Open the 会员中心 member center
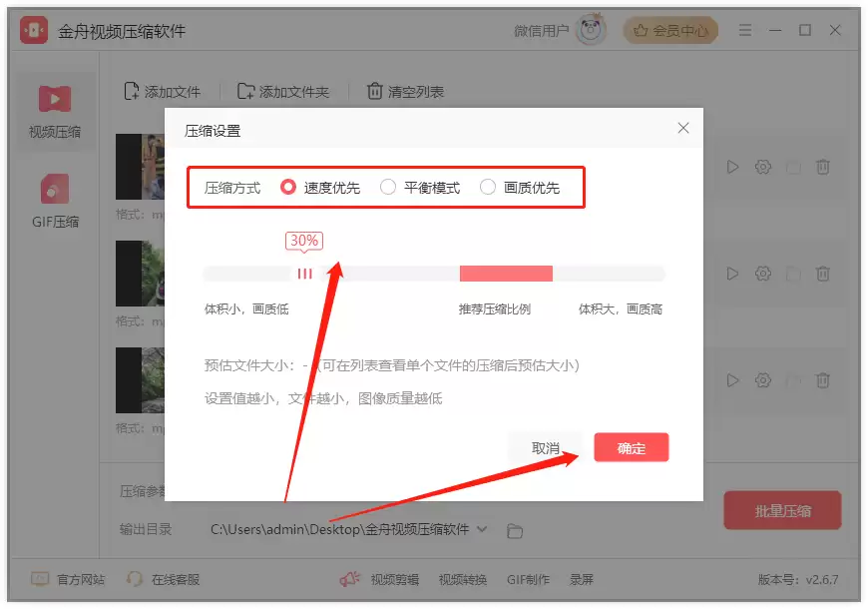The height and width of the screenshot is (609, 868). tap(670, 31)
